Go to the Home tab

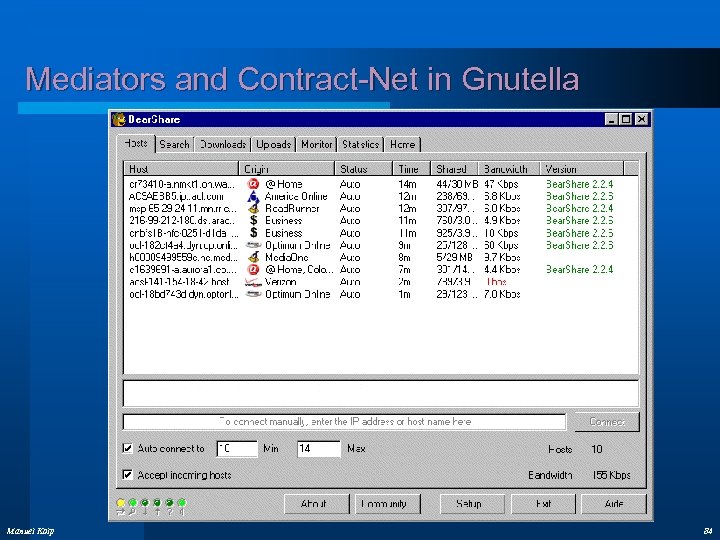[403, 145]
